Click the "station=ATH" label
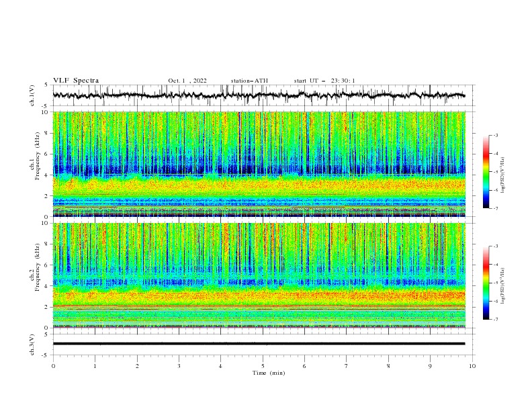This screenshot has width=532, height=411. coord(249,81)
